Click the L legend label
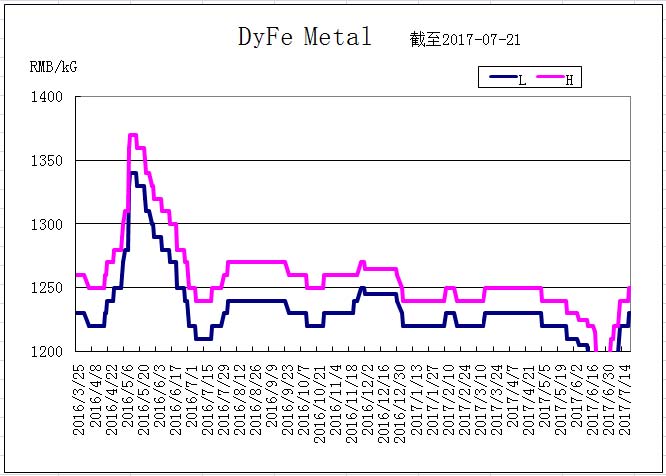Viewport: 666px width, 476px height. 522,80
